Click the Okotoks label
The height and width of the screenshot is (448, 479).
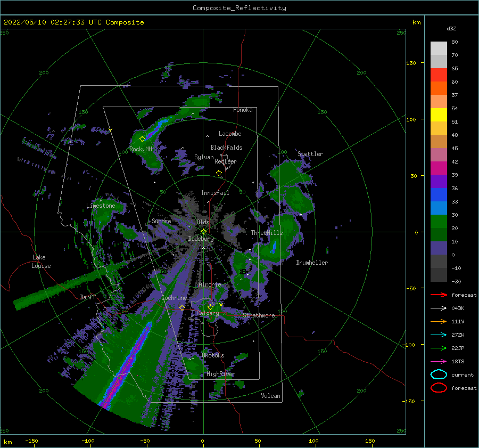[x=213, y=355]
